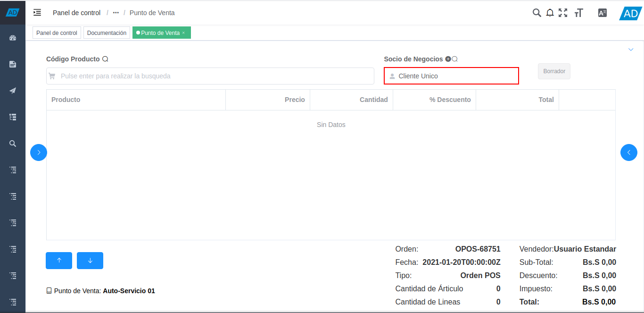Expand the right blue arrow panel
Screen dimensions: 644x313
(628, 152)
